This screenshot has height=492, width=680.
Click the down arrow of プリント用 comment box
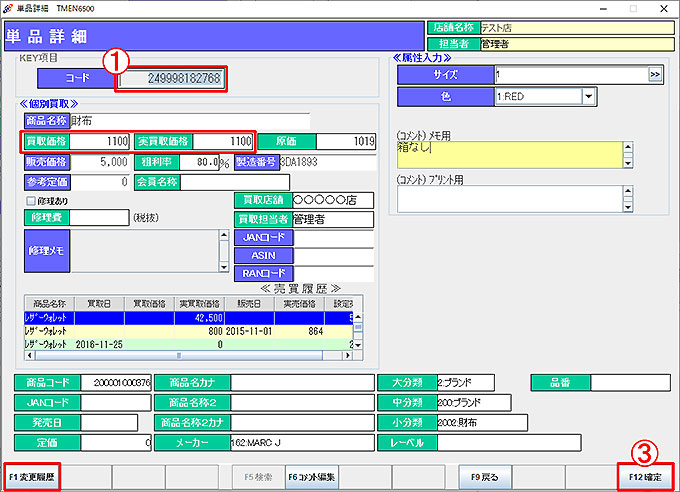(x=628, y=207)
